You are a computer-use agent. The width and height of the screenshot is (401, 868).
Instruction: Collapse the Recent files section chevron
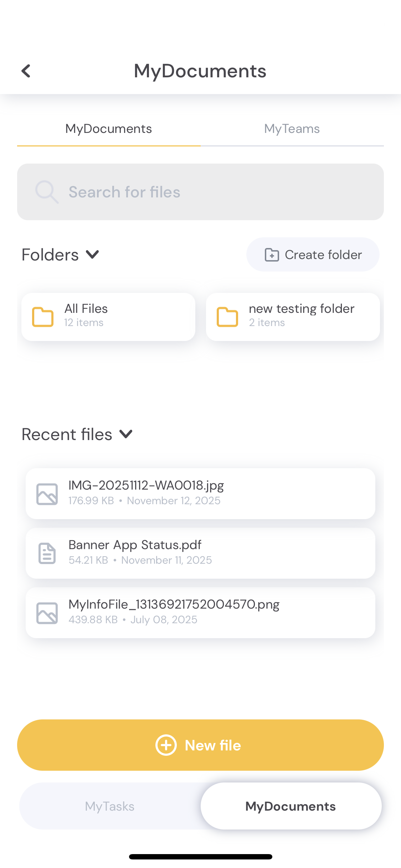[x=126, y=434]
